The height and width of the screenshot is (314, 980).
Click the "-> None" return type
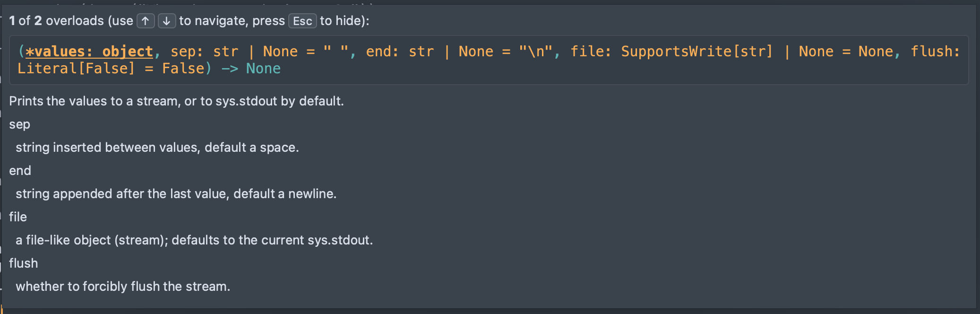pos(251,69)
